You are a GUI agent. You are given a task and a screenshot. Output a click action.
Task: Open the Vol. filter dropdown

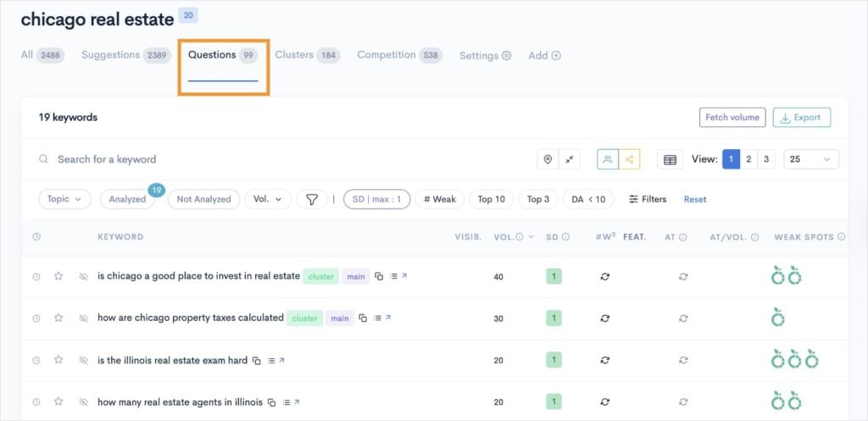click(268, 199)
